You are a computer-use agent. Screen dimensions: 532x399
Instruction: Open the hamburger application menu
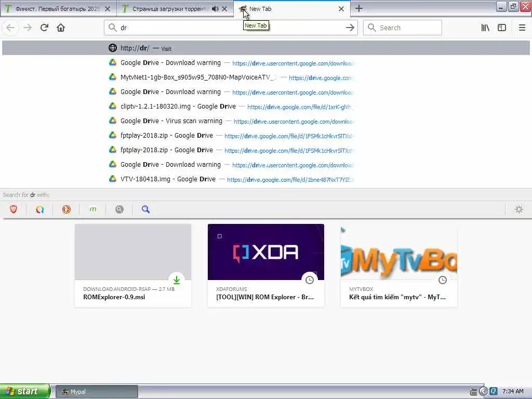(522, 28)
